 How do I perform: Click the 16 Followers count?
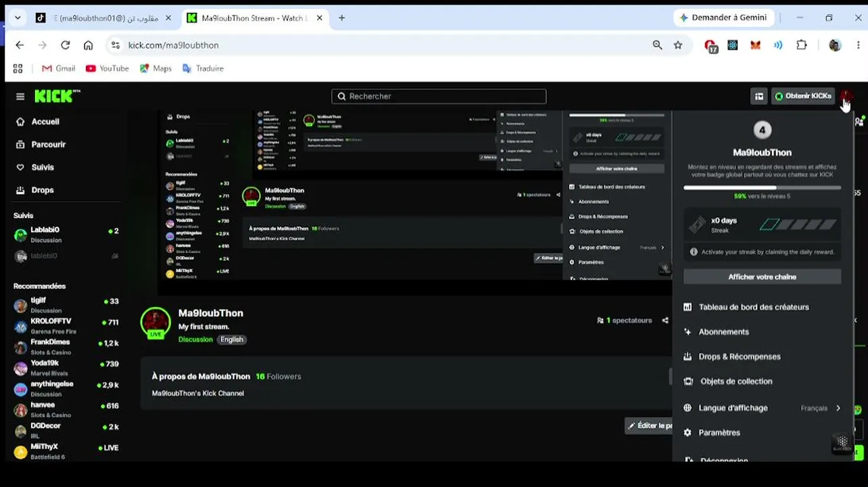[x=279, y=377]
